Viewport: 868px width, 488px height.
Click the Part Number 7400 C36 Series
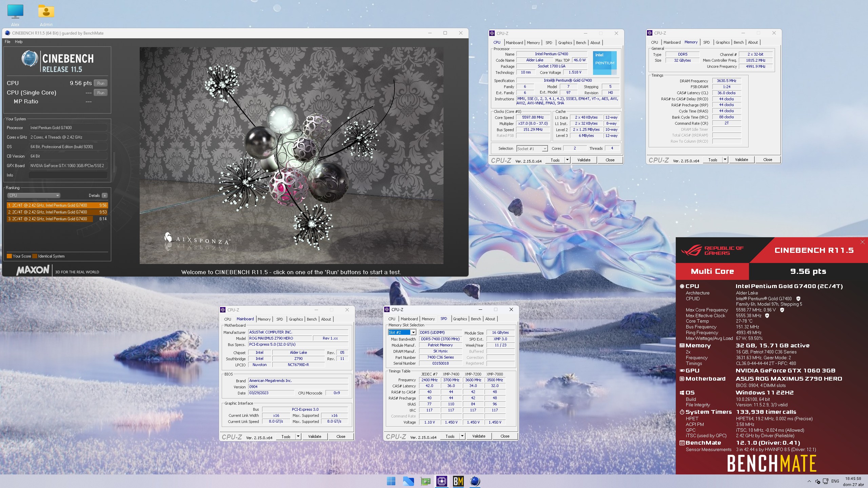tap(440, 357)
